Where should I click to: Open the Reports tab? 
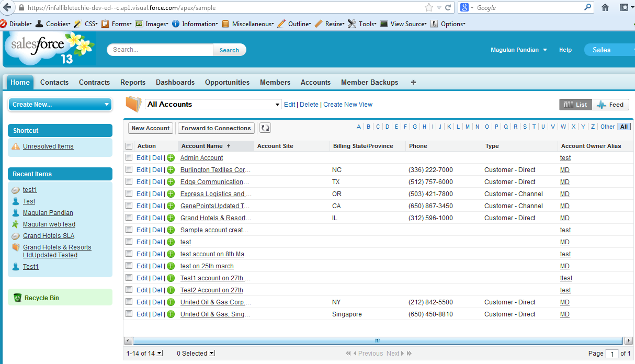tap(133, 82)
